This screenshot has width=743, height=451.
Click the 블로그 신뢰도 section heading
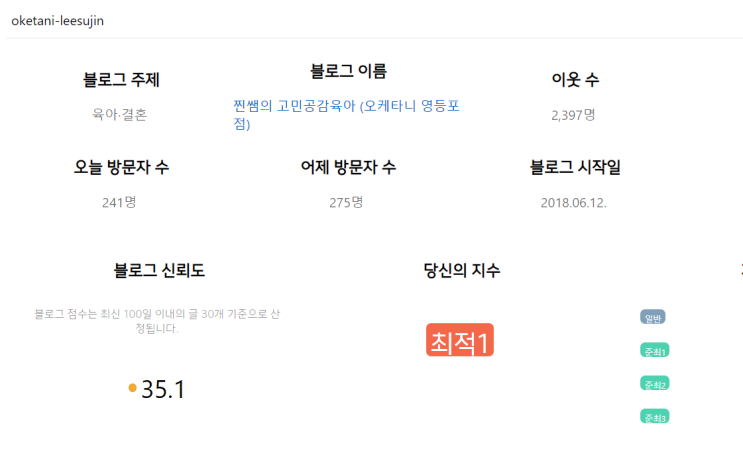point(160,270)
